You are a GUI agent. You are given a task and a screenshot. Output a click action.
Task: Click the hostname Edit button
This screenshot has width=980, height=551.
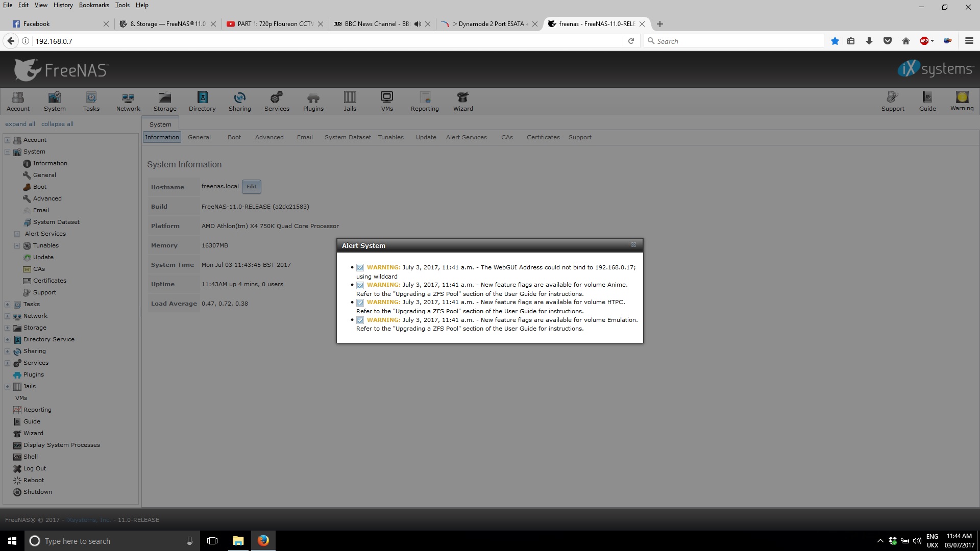click(251, 187)
